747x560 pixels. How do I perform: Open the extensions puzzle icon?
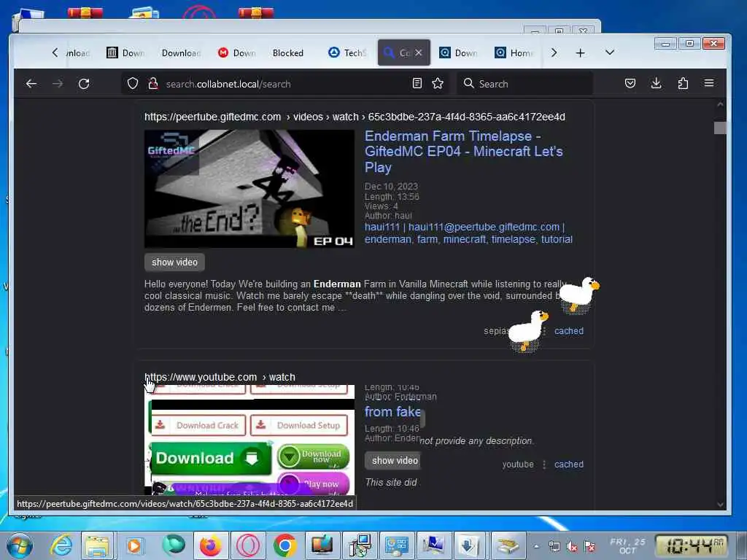[683, 84]
